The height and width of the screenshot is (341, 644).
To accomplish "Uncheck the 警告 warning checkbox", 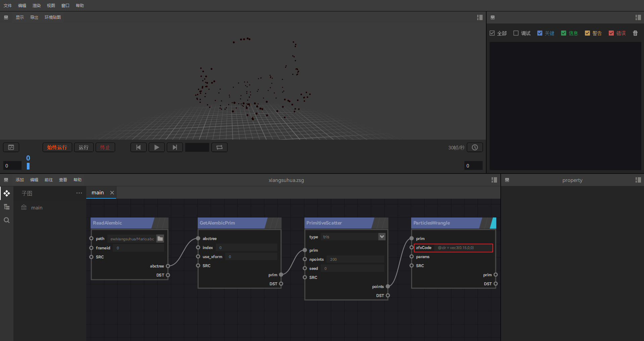I will click(x=587, y=33).
